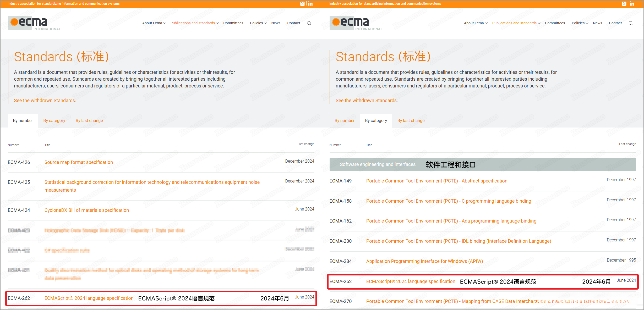The width and height of the screenshot is (644, 310).
Task: Switch to By last change tab on right page
Action: click(x=411, y=120)
